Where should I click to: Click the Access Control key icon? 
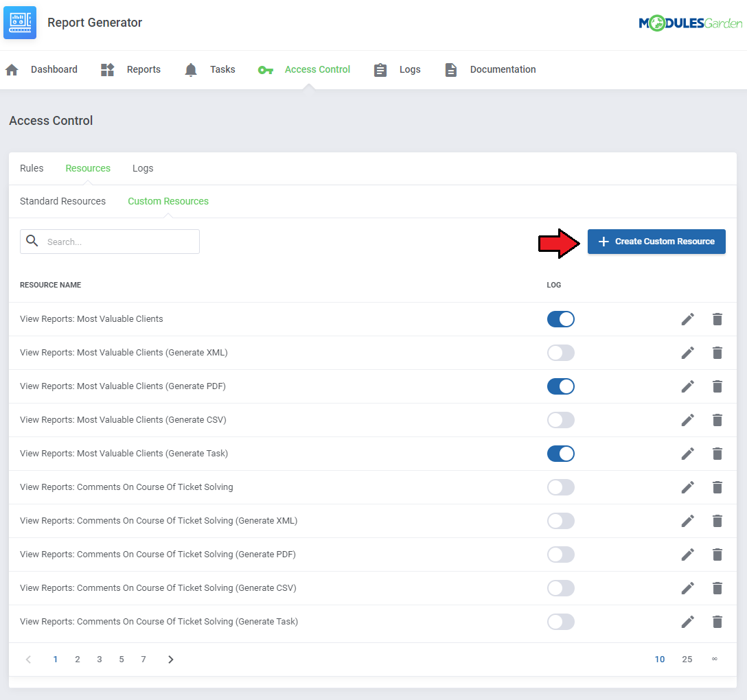(x=265, y=70)
